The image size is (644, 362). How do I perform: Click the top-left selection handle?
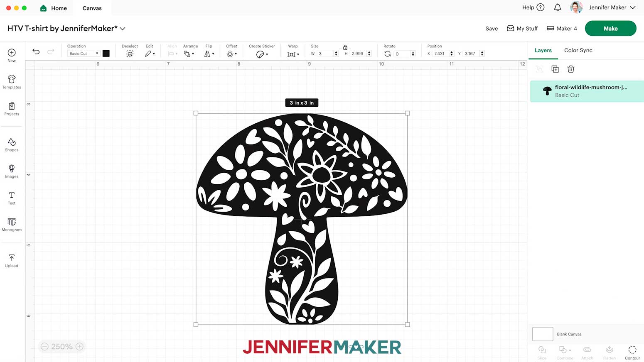196,113
